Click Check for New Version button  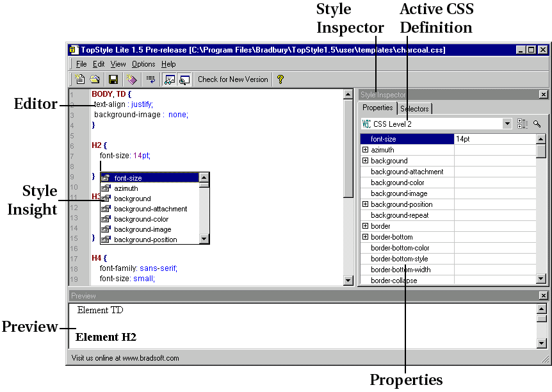point(232,79)
